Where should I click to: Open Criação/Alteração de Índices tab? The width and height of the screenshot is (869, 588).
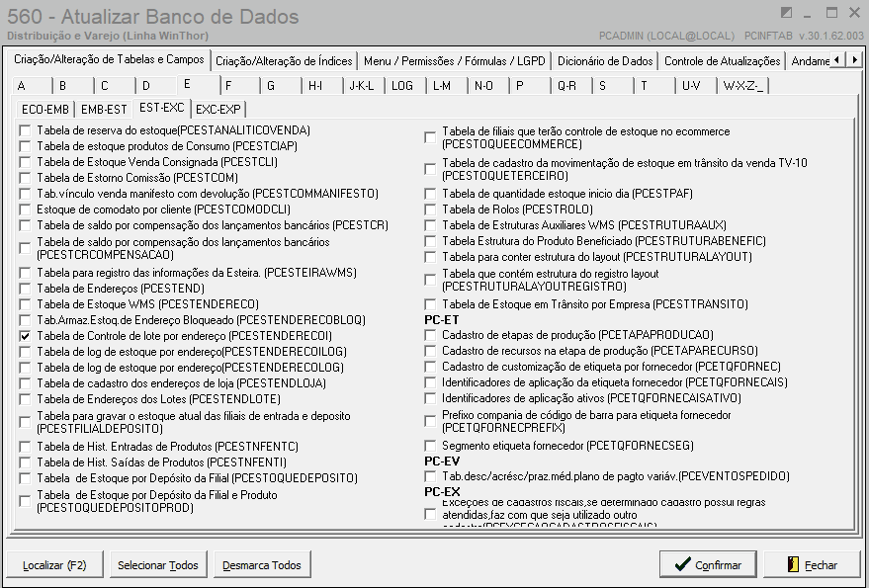284,61
